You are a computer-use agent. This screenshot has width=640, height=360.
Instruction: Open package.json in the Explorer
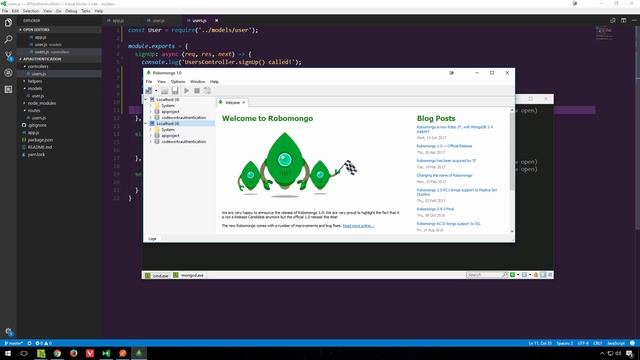pos(40,140)
